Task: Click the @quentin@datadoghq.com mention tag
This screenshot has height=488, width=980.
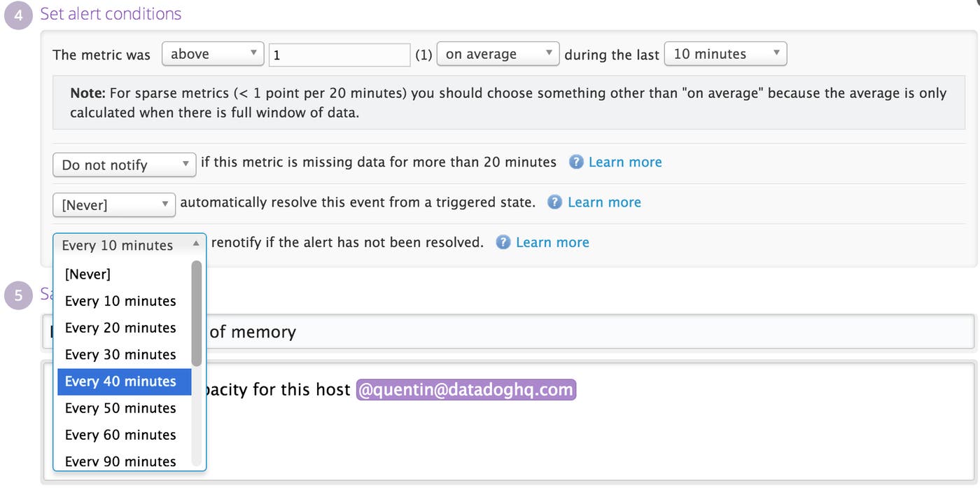Action: pyautogui.click(x=465, y=389)
